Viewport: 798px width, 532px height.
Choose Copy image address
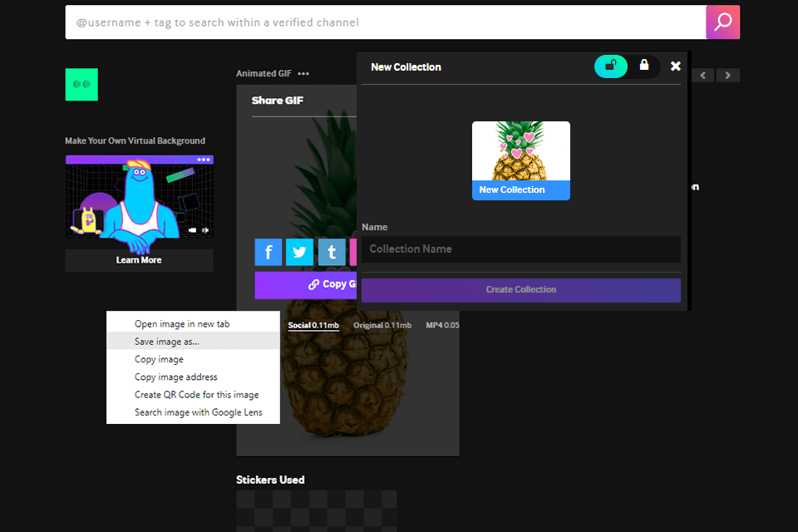pos(193,377)
